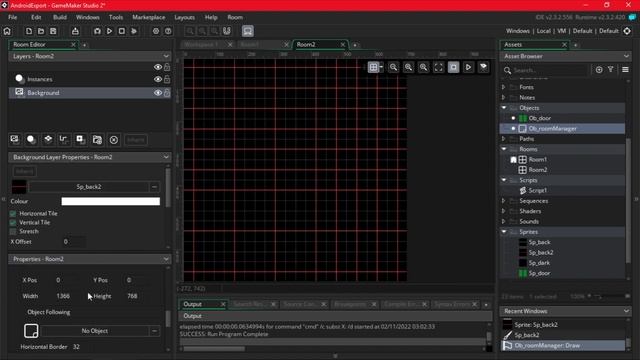Collapse the Objects folder
The height and width of the screenshot is (360, 640).
click(x=504, y=108)
